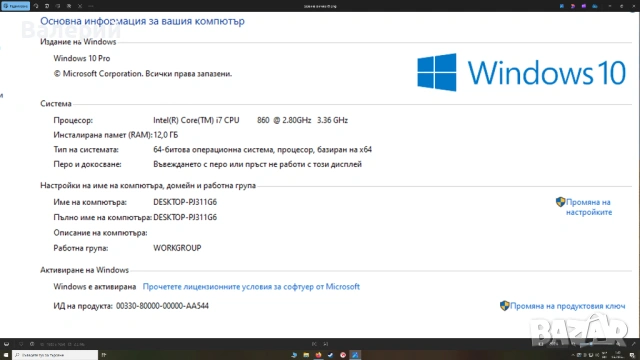The width and height of the screenshot is (640, 360).
Task: Click the red round icon on taskbar
Action: (343, 355)
